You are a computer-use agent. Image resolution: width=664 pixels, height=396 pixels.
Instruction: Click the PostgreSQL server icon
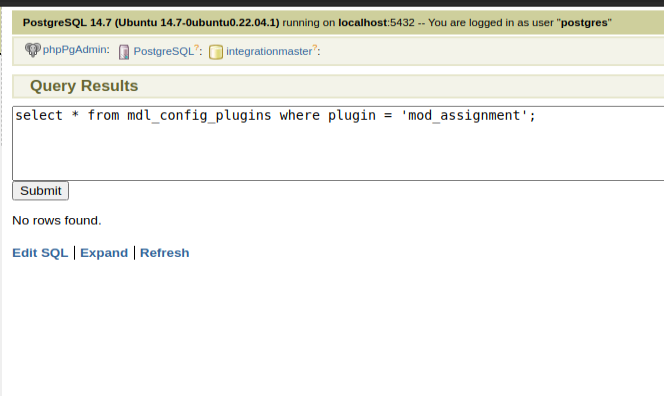pos(124,52)
